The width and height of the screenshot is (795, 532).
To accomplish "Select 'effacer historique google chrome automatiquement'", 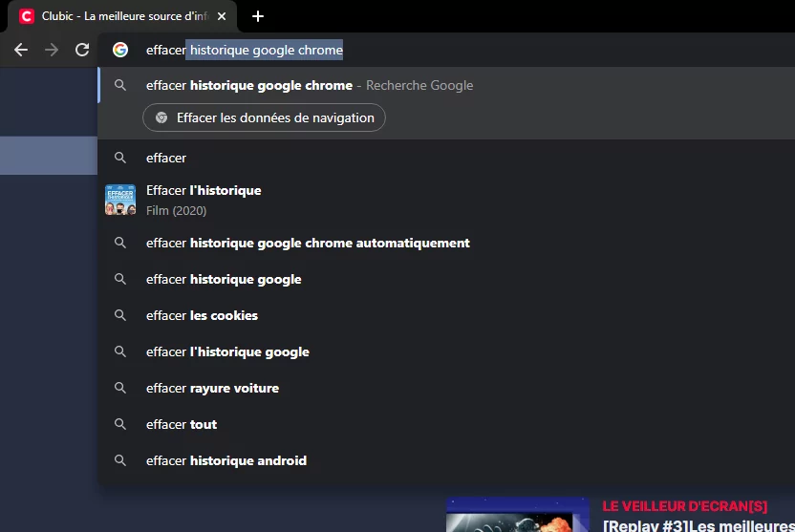I will 446,243.
